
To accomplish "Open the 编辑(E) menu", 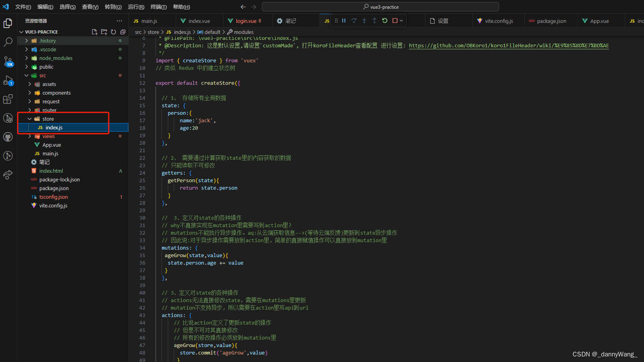I will click(x=45, y=7).
